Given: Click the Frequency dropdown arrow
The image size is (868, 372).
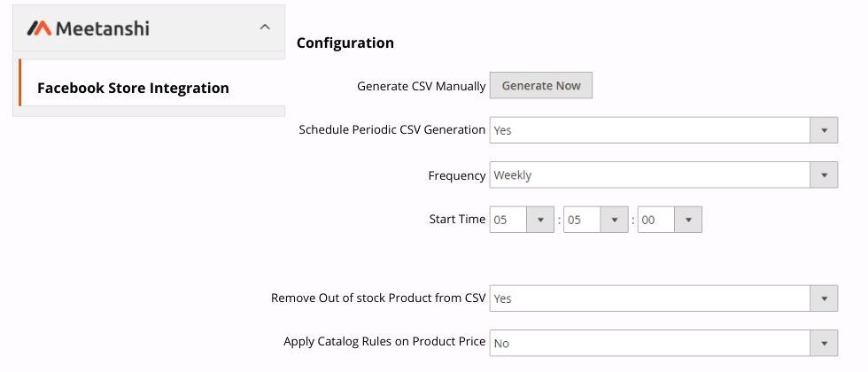Looking at the screenshot, I should point(824,175).
